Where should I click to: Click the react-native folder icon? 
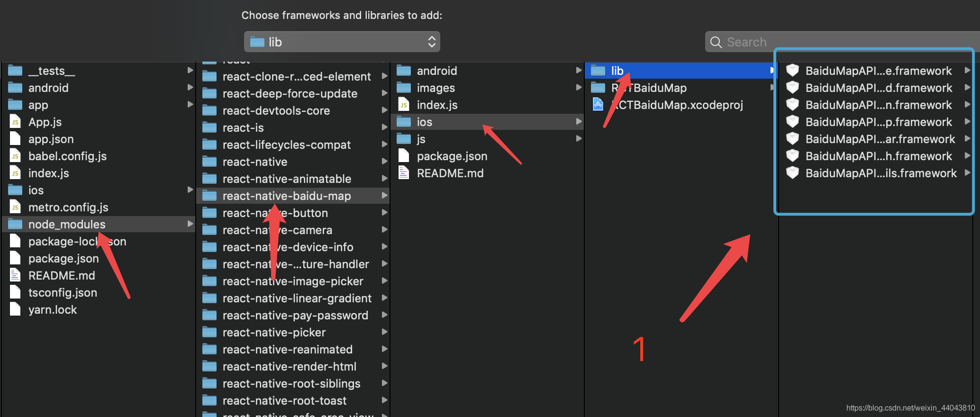(x=209, y=162)
